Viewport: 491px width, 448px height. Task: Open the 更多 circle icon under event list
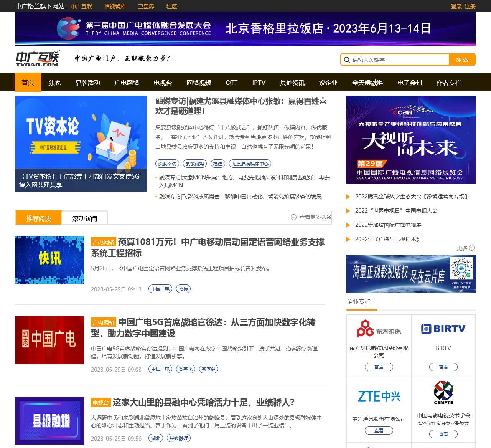pos(472,248)
